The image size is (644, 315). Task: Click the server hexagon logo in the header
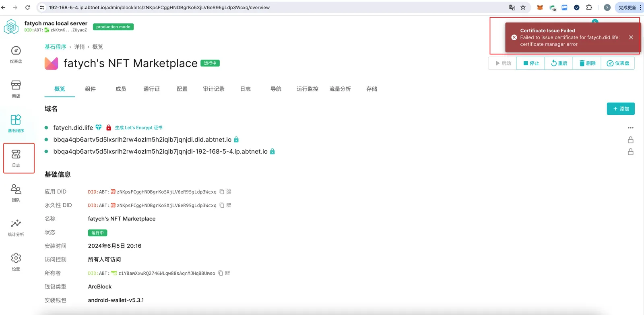point(11,27)
